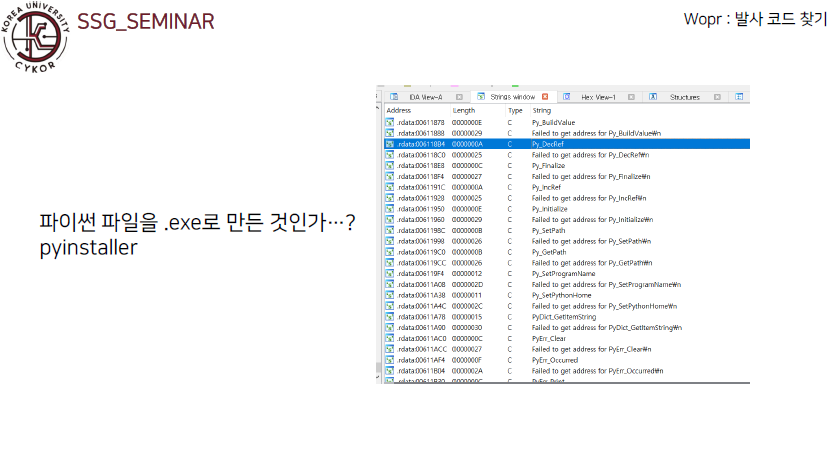Sort by the Type column header
This screenshot has height=469, width=833.
tap(515, 110)
